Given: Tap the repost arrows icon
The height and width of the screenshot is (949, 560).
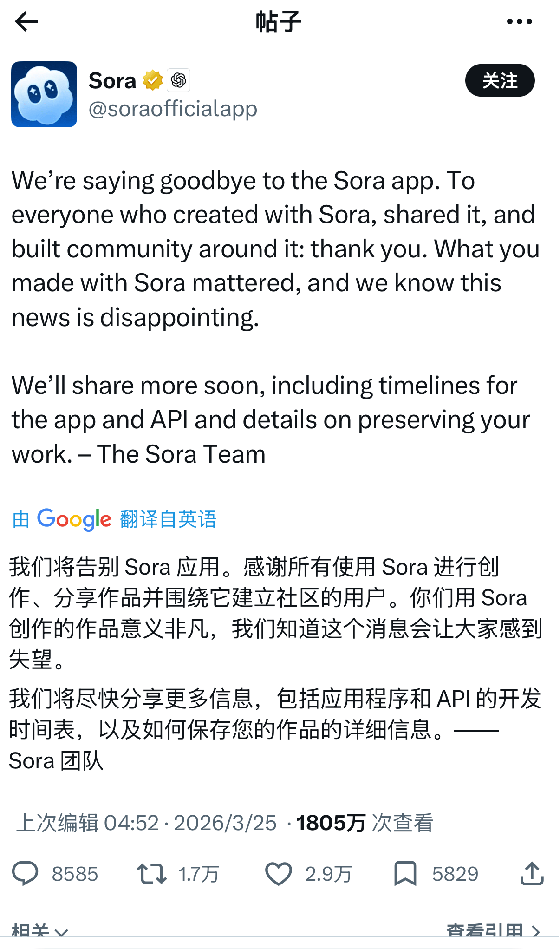Looking at the screenshot, I should coord(151,874).
